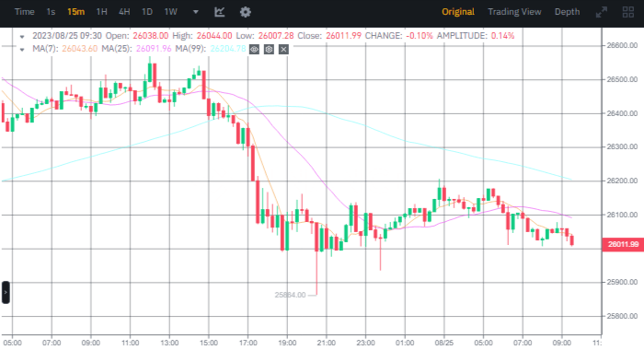Click the 26500.00 price axis label
The image size is (644, 350).
622,79
